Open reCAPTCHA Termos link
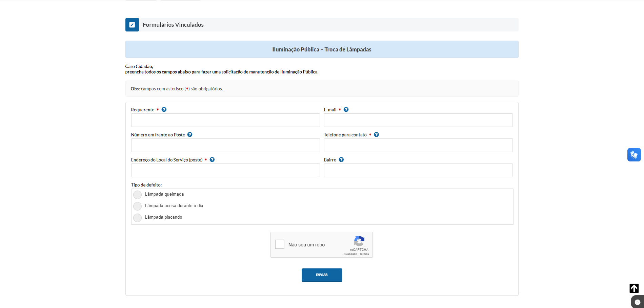This screenshot has height=308, width=644. click(x=364, y=254)
